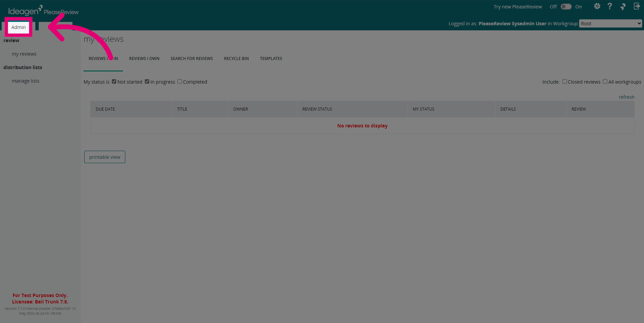The image size is (644, 323).
Task: Enable the Completed status checkbox
Action: [x=180, y=82]
